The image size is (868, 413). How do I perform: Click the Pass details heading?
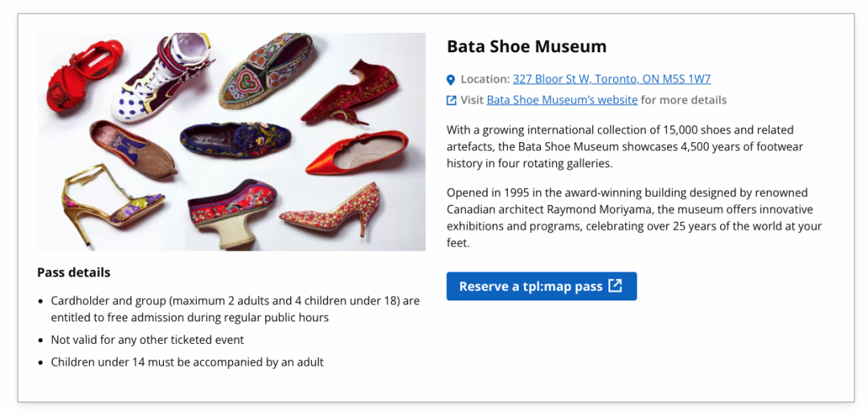pyautogui.click(x=74, y=272)
